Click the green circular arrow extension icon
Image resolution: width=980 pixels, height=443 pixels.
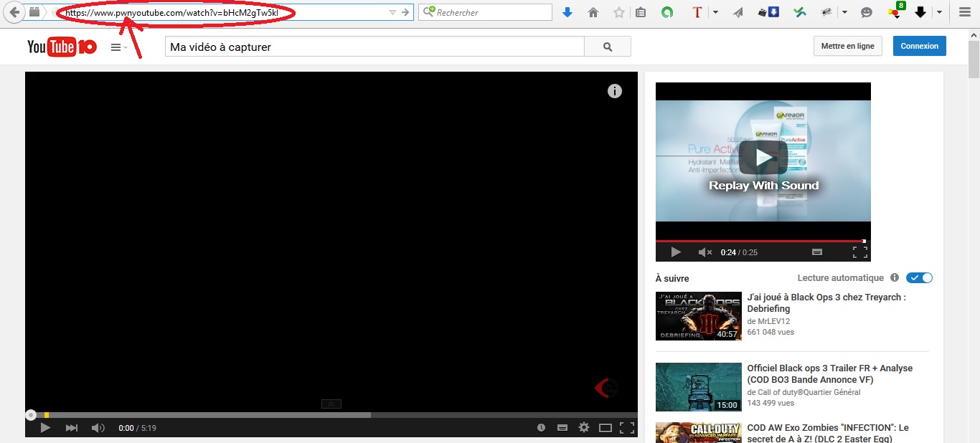pos(666,12)
